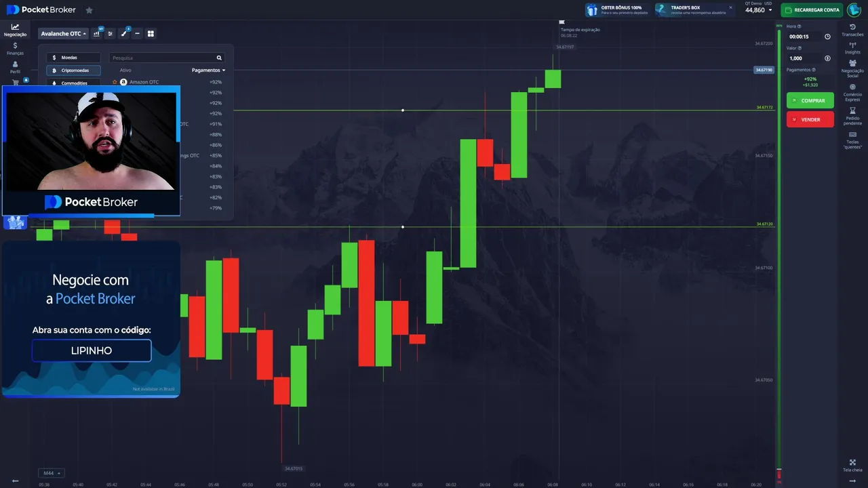
Task: Click the Pagamentos help question mark
Action: click(x=814, y=70)
